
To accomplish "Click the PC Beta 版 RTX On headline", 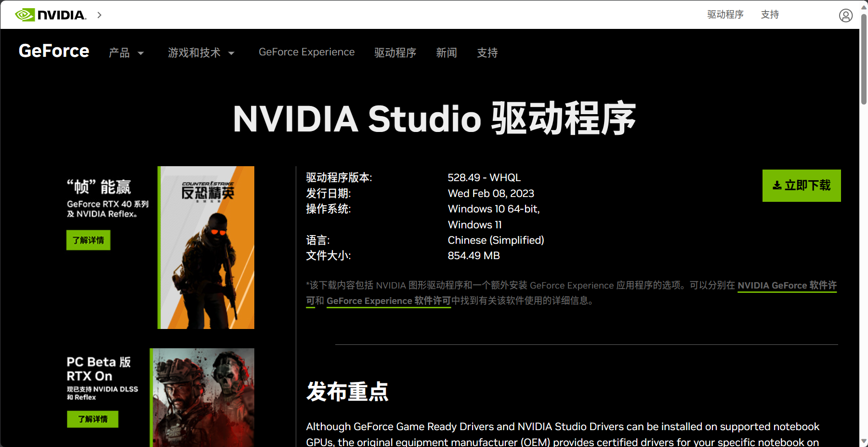I will coord(99,369).
